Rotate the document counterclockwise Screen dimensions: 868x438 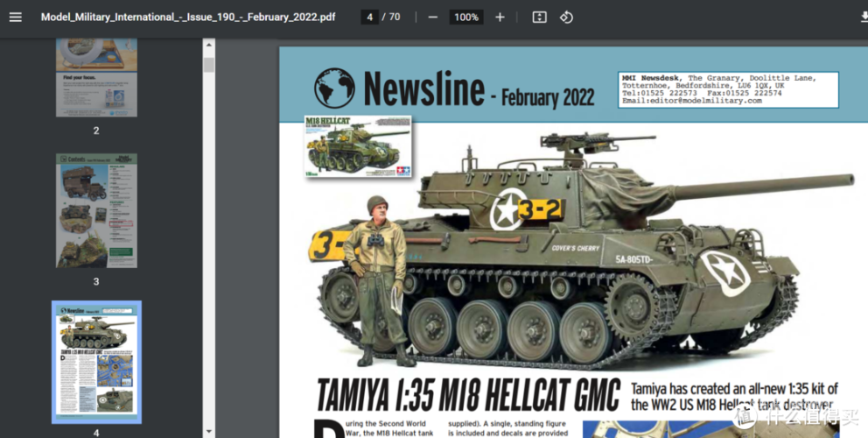[566, 18]
